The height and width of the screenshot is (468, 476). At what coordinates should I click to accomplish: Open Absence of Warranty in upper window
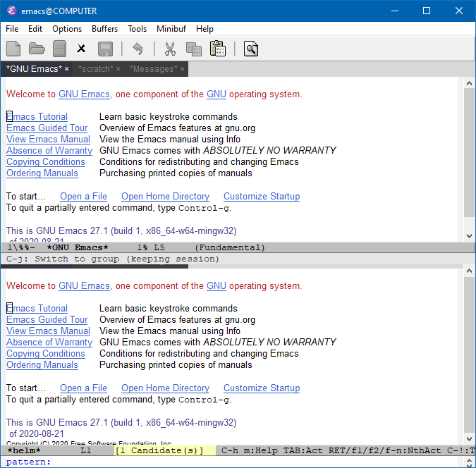tap(49, 150)
